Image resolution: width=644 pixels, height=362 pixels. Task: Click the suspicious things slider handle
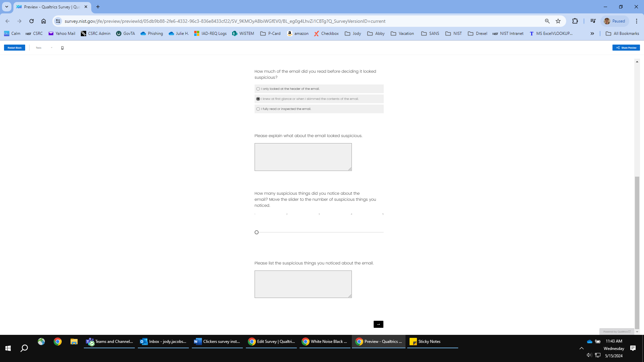257,232
